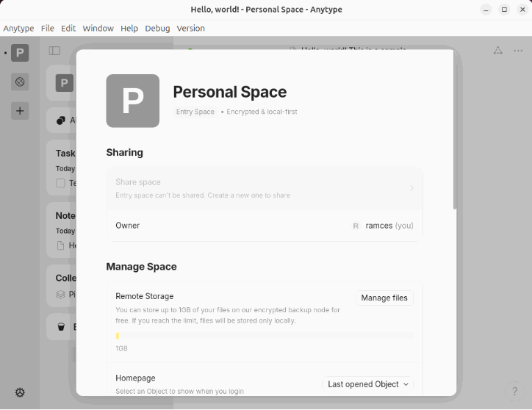Screen dimensions: 532x410
Task: Minimize the Anytype window
Action: pos(486,10)
